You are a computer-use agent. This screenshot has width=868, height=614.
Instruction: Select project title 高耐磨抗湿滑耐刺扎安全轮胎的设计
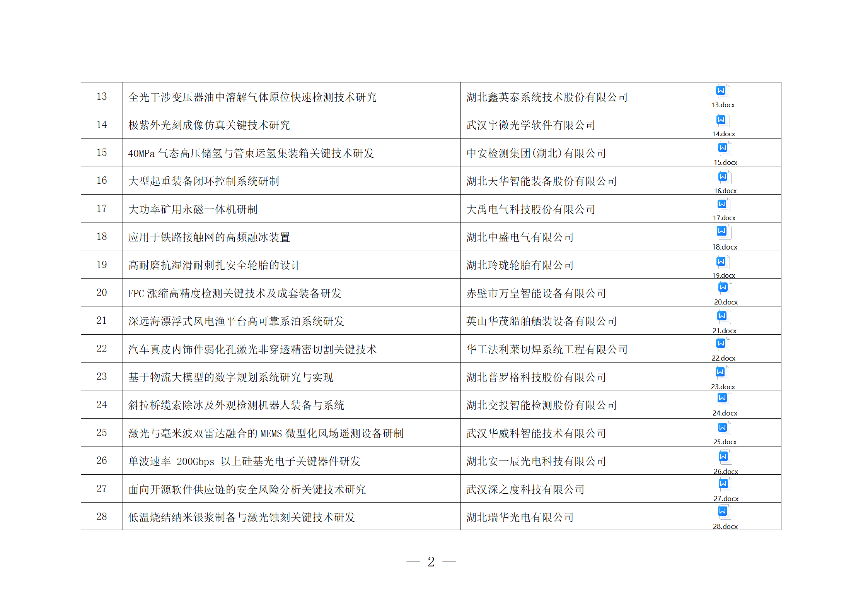[x=214, y=265]
